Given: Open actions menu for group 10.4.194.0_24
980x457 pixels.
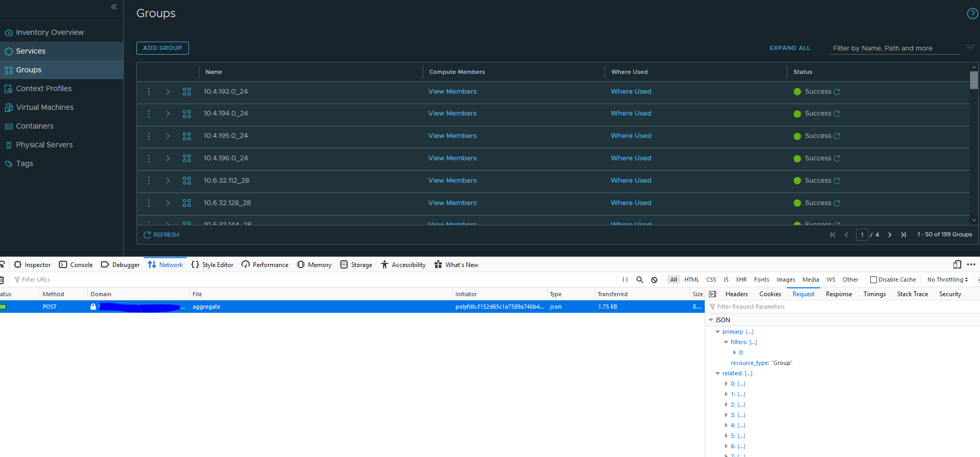Looking at the screenshot, I should tap(149, 113).
